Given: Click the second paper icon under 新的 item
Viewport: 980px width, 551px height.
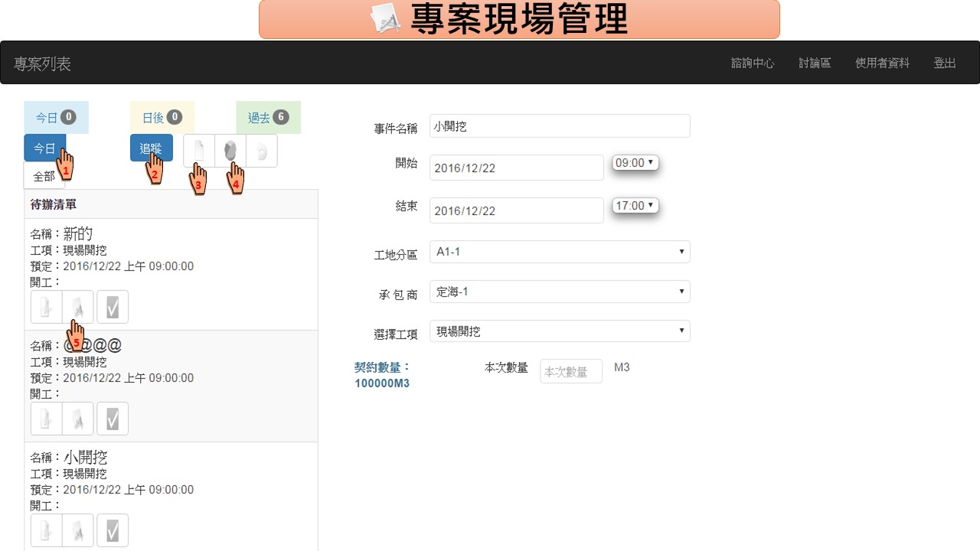Looking at the screenshot, I should click(x=78, y=307).
